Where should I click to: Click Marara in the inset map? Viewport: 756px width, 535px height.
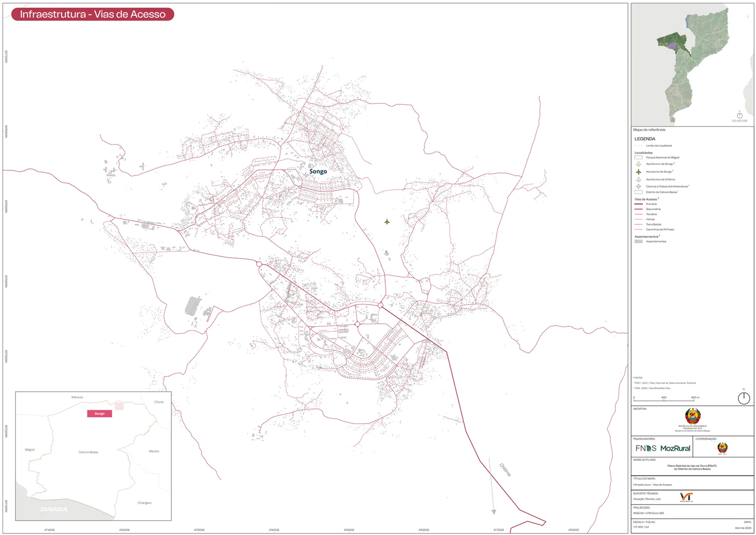tap(154, 451)
